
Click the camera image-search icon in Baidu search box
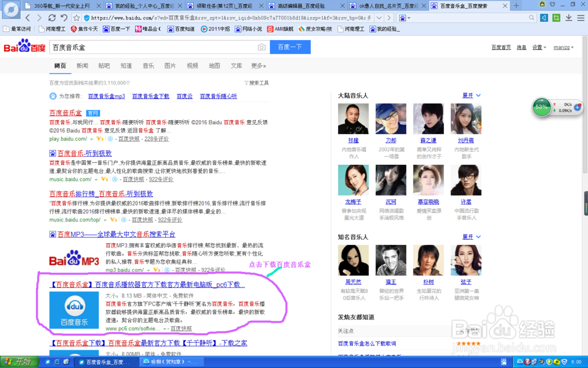(x=262, y=47)
